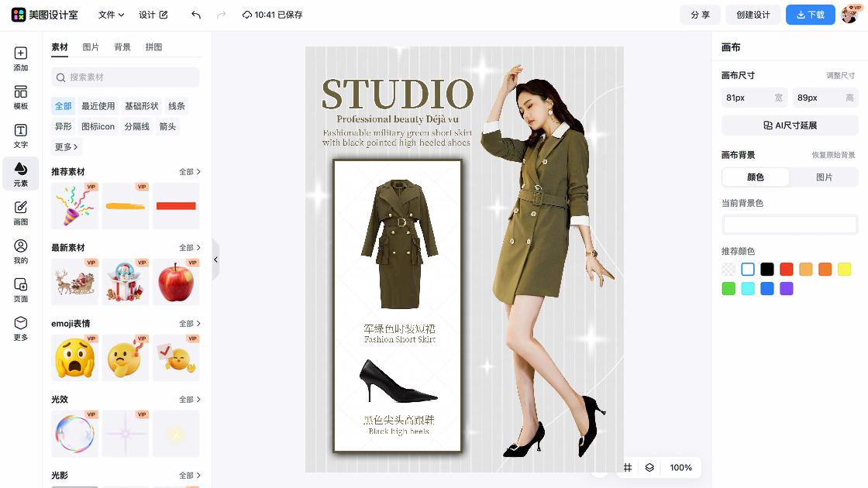868x488 pixels.
Task: Switch canvas background to 图片 mode
Action: point(824,177)
